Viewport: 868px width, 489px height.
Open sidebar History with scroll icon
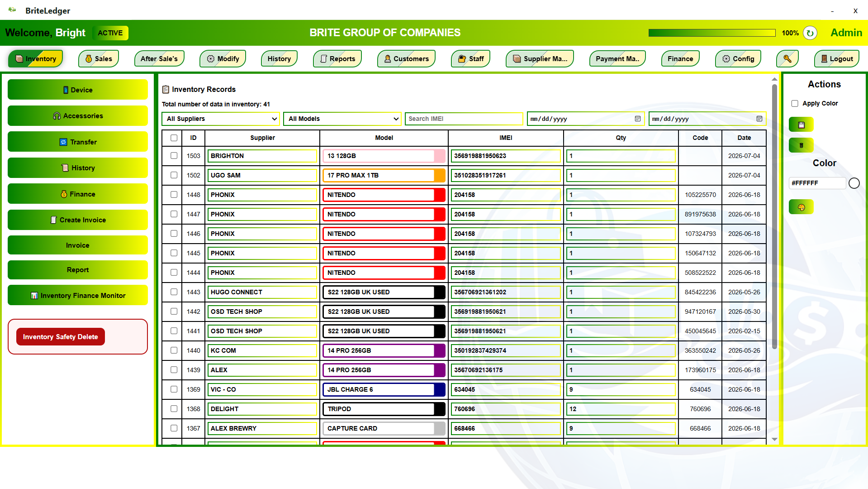tap(78, 168)
